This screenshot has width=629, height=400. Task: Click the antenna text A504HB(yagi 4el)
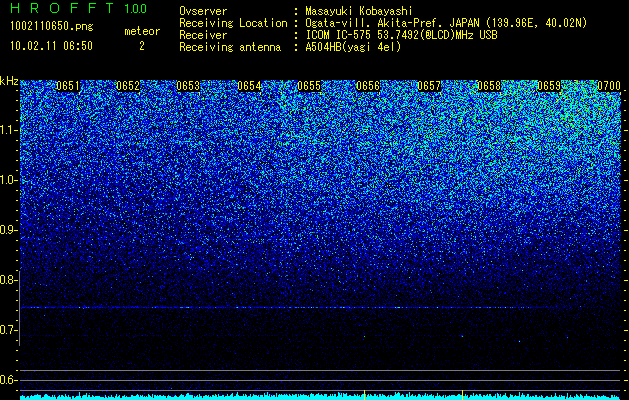coord(353,47)
